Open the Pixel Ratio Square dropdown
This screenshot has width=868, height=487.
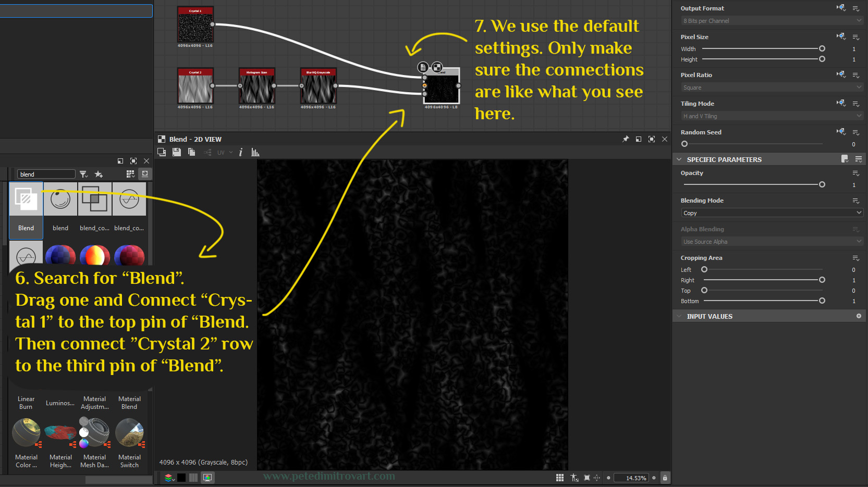coord(772,88)
